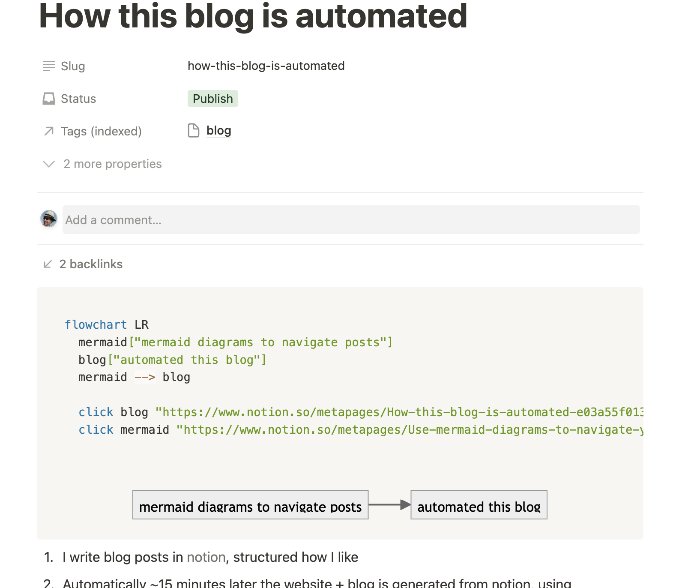Open the Publish status selector
The height and width of the screenshot is (588, 700).
point(213,99)
